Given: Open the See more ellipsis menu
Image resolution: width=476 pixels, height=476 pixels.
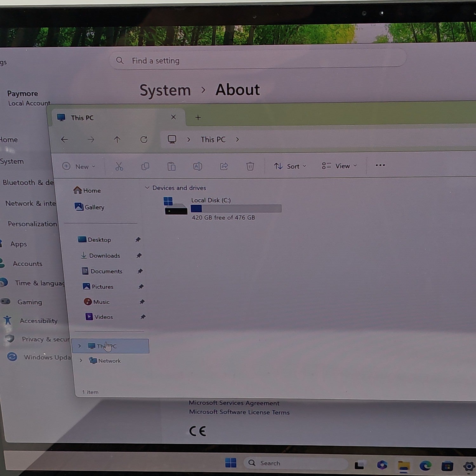Looking at the screenshot, I should pos(380,165).
